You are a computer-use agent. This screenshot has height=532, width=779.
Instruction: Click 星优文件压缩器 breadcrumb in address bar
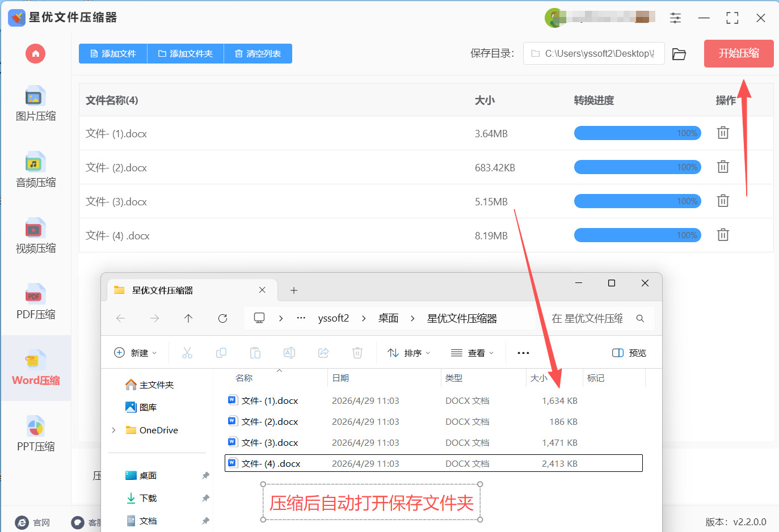[x=462, y=318]
